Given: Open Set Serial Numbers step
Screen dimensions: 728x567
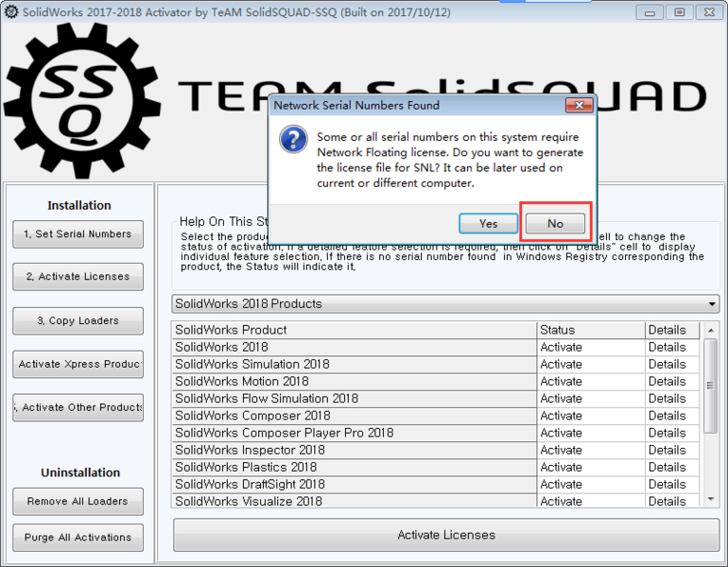Looking at the screenshot, I should tap(78, 234).
